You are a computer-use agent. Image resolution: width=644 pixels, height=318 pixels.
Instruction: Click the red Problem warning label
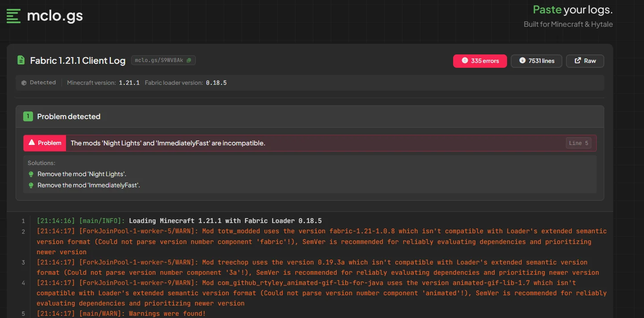(x=45, y=143)
